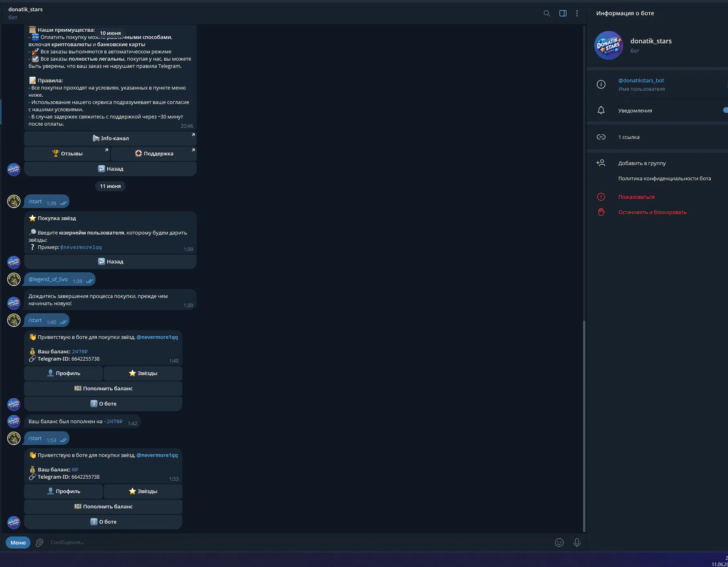Select Добавить в группу option
This screenshot has width=728, height=567.
click(x=642, y=163)
